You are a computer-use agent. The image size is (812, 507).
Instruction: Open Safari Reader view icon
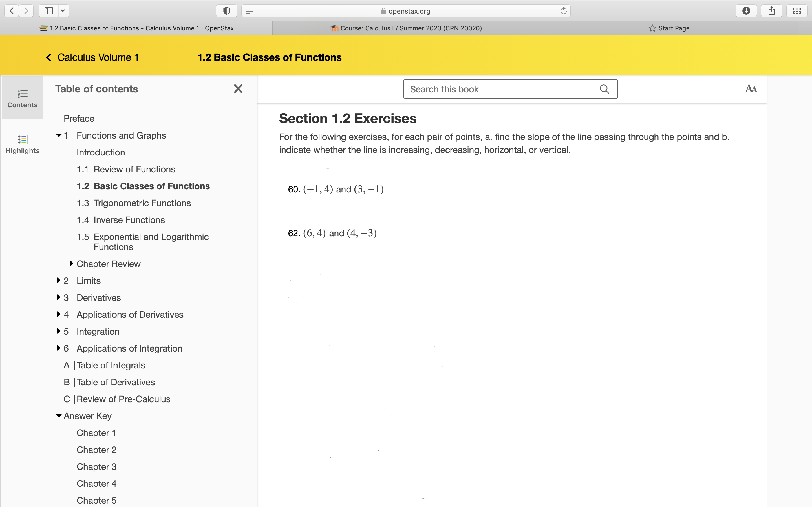(249, 10)
